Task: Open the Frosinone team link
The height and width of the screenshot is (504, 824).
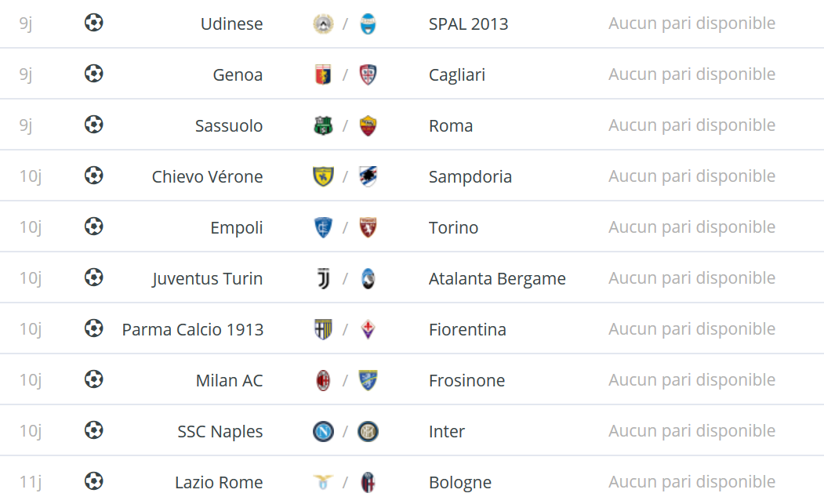Action: coord(466,380)
